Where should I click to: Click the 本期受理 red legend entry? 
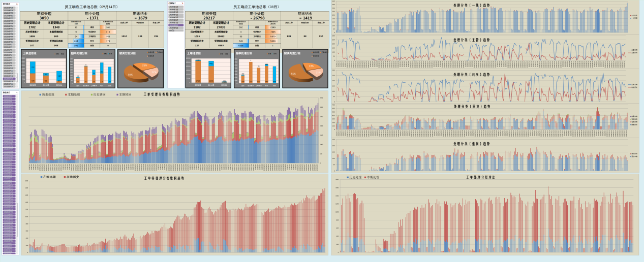[72, 94]
